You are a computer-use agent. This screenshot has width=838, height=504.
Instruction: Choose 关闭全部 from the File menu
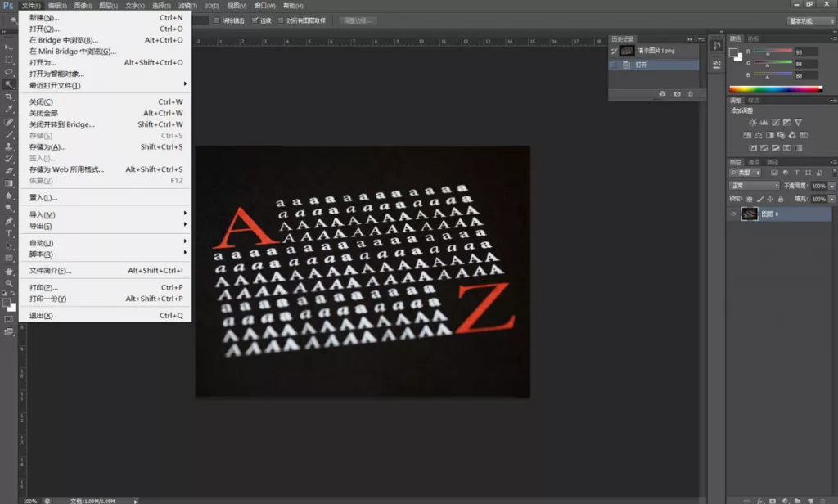click(105, 113)
